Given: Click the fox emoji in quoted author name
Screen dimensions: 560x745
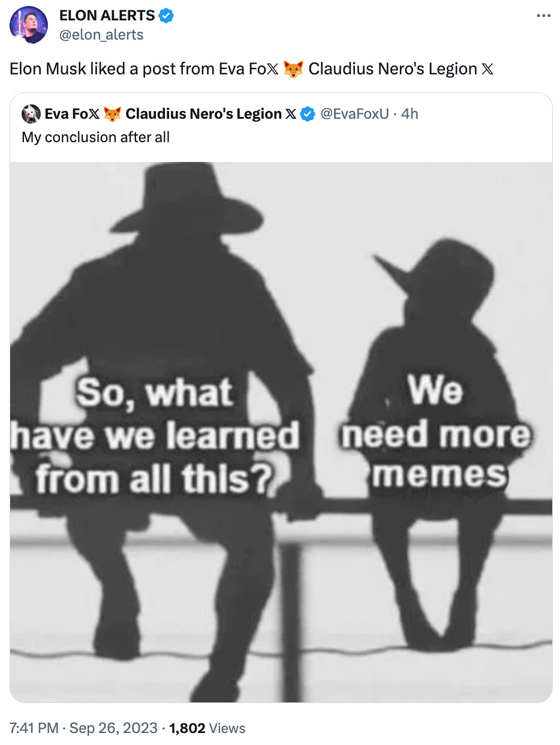Looking at the screenshot, I should coord(113,113).
